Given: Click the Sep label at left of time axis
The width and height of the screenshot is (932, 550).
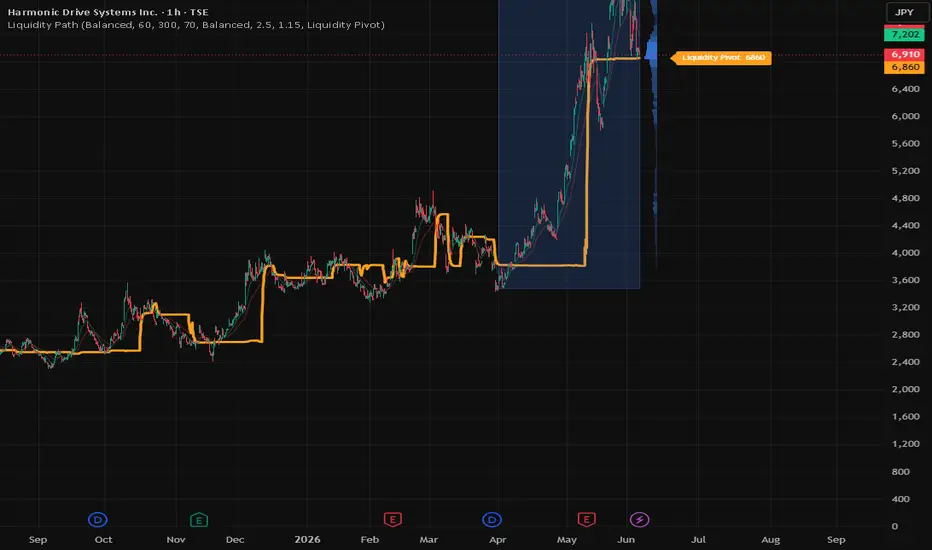Looking at the screenshot, I should tap(38, 539).
